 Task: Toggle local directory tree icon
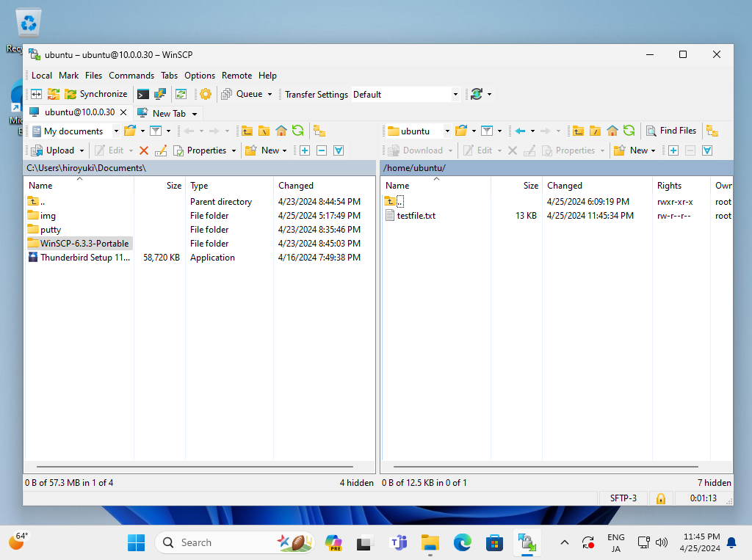point(319,131)
